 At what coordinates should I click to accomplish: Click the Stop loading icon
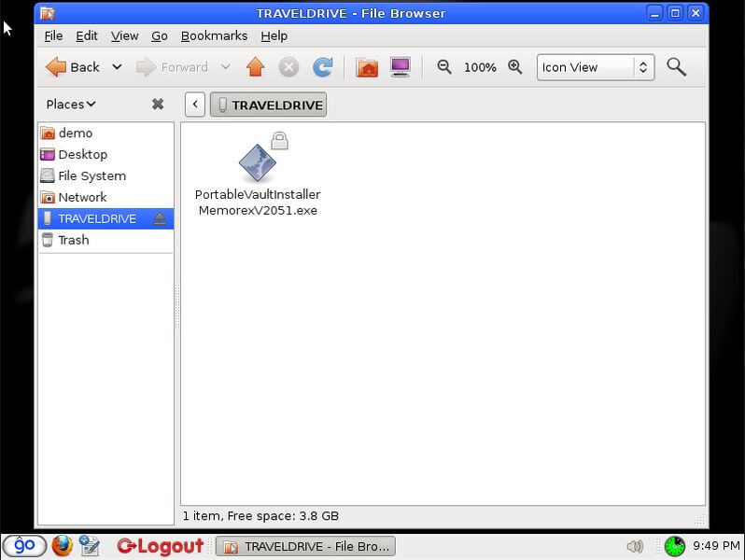tap(288, 67)
